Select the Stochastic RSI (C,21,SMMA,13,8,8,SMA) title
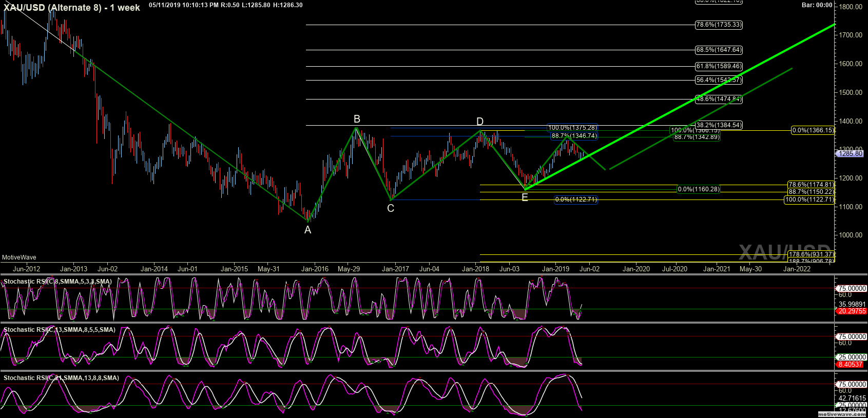The height and width of the screenshot is (418, 868). (61, 378)
